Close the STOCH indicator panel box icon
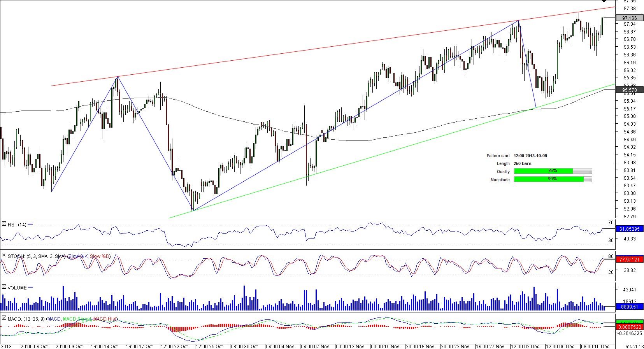This screenshot has width=644, height=349. [x=4, y=256]
